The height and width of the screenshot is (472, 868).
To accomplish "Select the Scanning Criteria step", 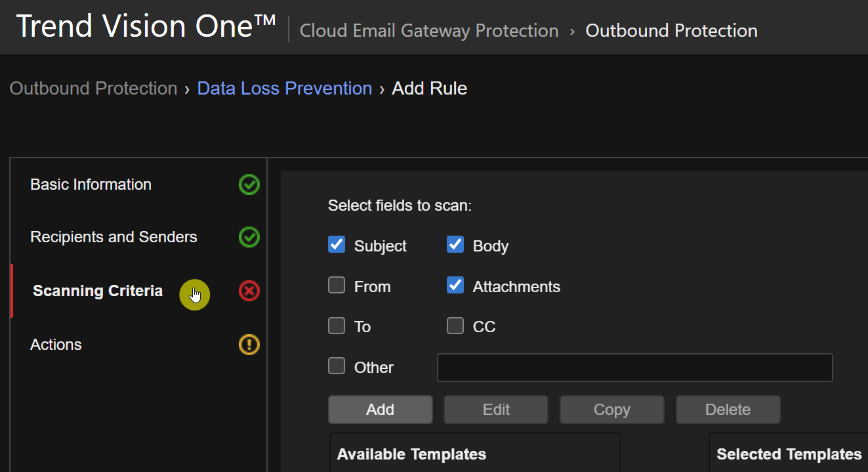I will pos(98,291).
